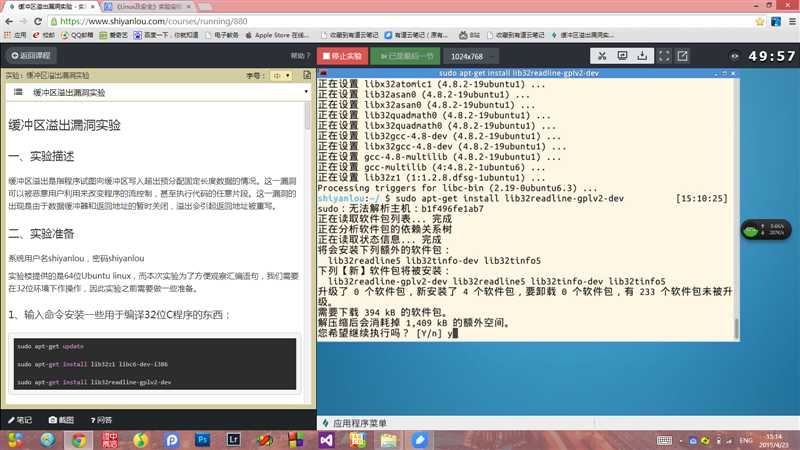Click the globe icon next to start button
This screenshot has width=800, height=450.
[x=47, y=440]
